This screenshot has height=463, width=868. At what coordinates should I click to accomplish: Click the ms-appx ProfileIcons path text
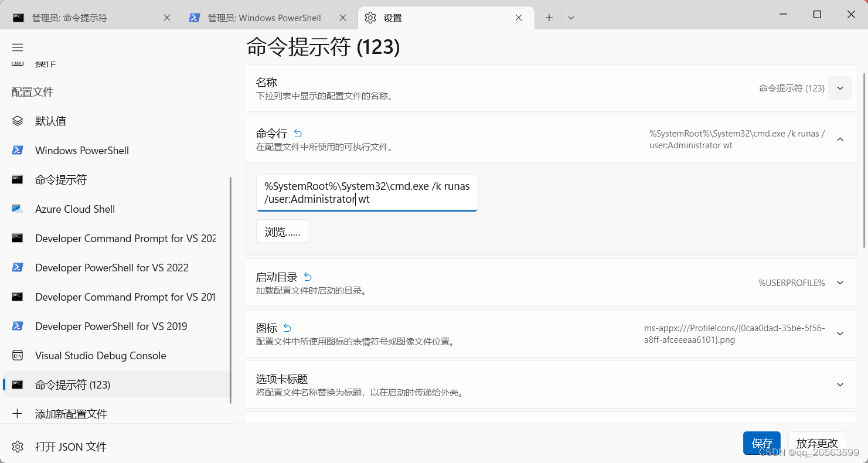pyautogui.click(x=734, y=333)
